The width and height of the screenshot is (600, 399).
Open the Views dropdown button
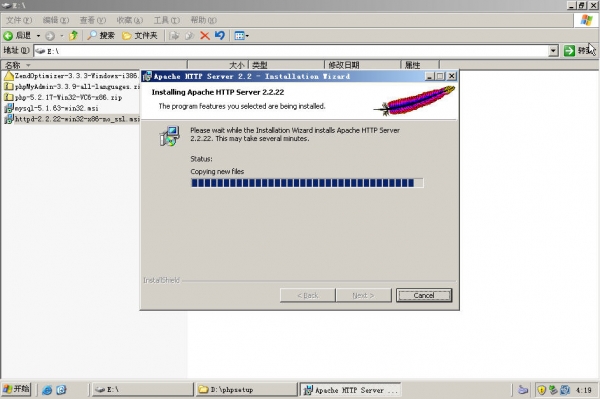click(x=241, y=36)
